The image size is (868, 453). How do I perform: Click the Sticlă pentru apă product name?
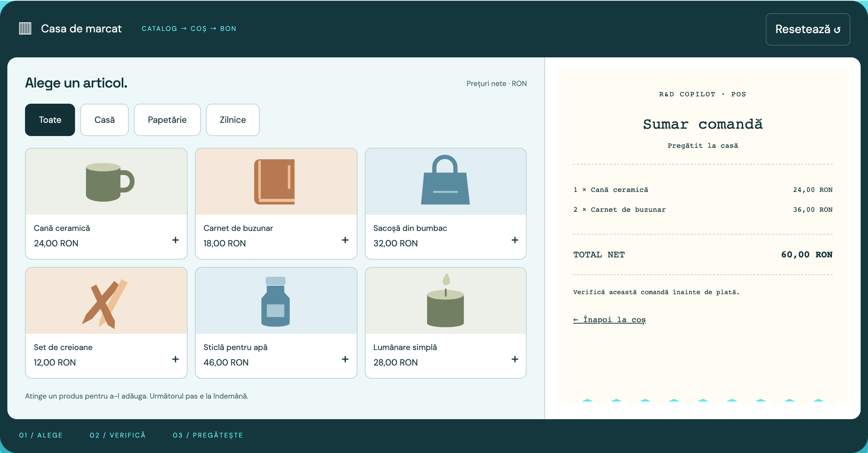(235, 347)
